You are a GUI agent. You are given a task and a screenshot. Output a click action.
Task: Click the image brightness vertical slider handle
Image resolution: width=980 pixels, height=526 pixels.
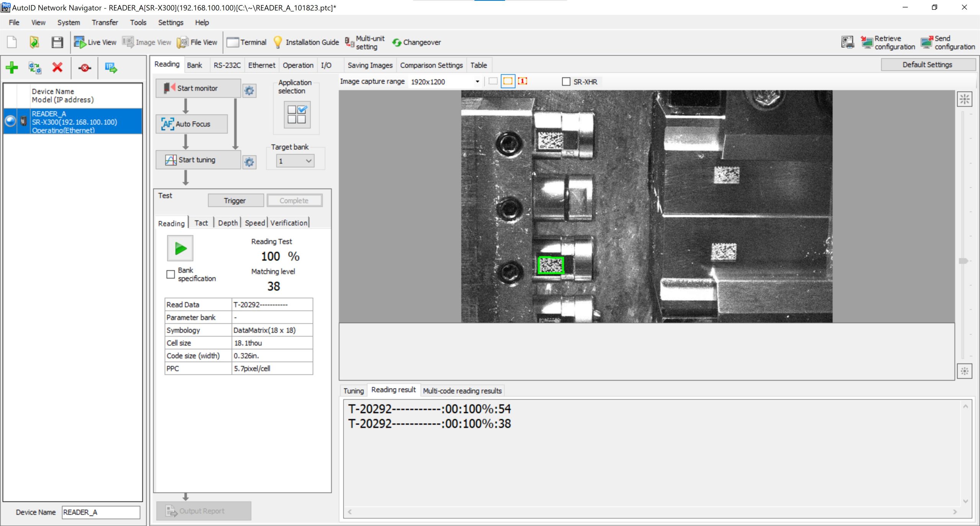pos(963,261)
